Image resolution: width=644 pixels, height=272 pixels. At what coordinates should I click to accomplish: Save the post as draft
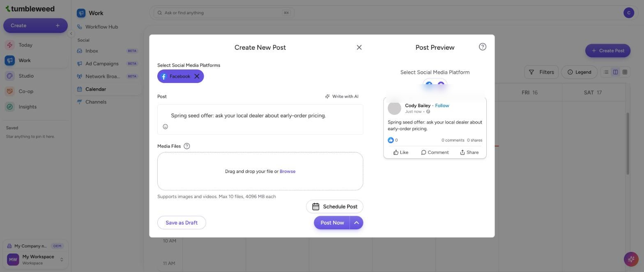click(x=182, y=223)
